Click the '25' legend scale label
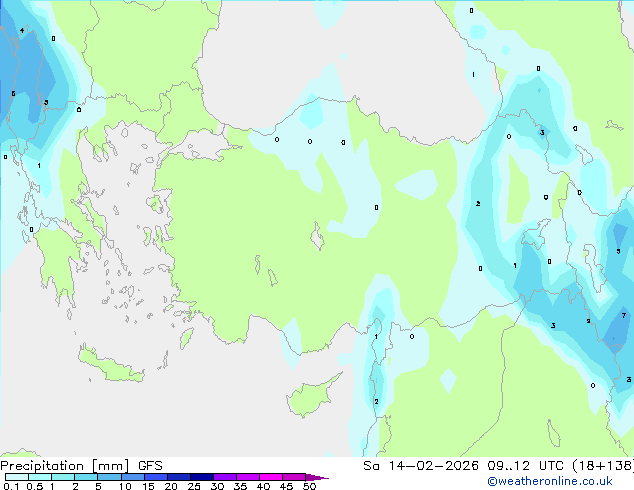Screen dimensions: 634x490 pyautogui.click(x=194, y=486)
